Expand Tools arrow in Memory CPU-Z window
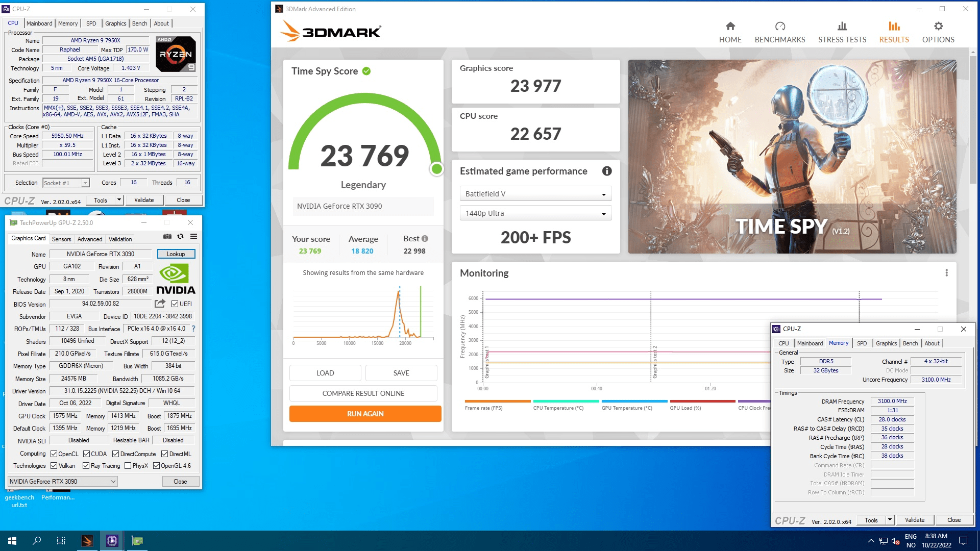This screenshot has height=551, width=980. tap(890, 520)
